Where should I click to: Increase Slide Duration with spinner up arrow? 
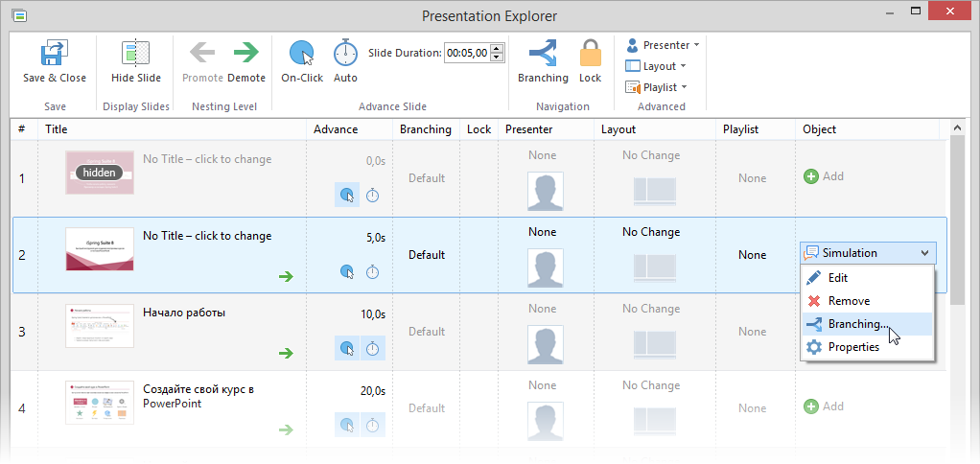click(x=497, y=48)
